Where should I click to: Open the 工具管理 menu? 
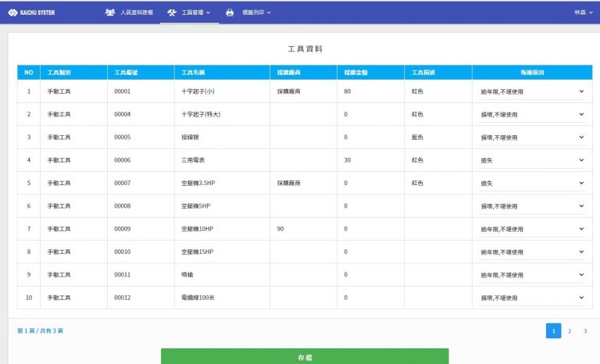coord(189,12)
